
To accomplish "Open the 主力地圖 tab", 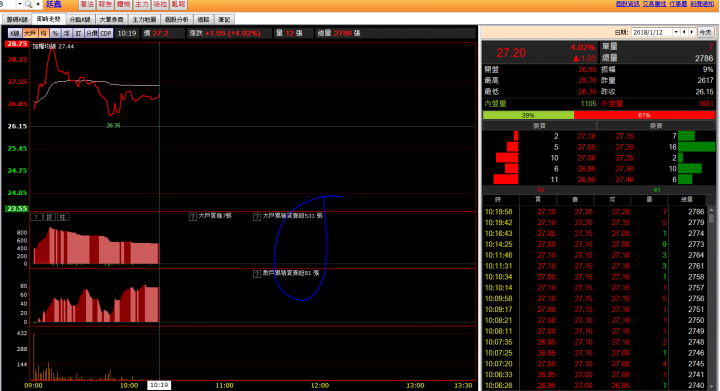I will [x=144, y=19].
